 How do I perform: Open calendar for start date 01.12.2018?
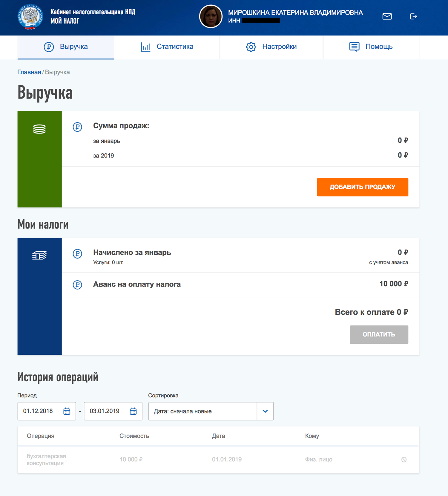tap(67, 411)
